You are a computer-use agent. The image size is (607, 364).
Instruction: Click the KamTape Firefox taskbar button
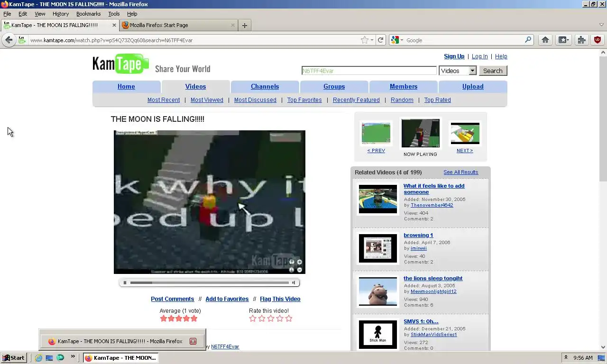(120, 358)
